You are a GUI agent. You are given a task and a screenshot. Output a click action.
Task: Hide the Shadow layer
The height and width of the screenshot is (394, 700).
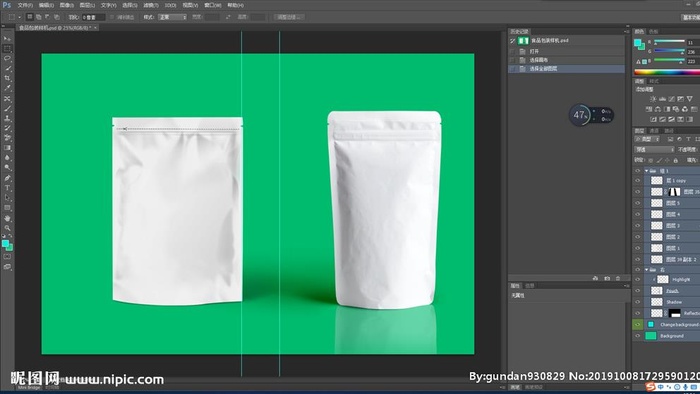coord(638,302)
